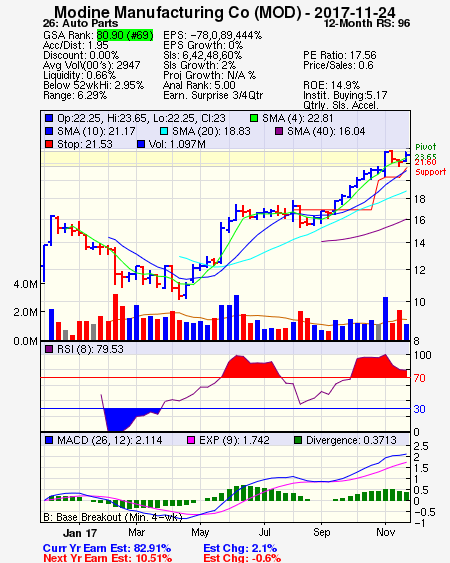The width and height of the screenshot is (450, 563).
Task: Click the 'Curr Yr Earn Est: 82.91%' text
Action: point(107,548)
